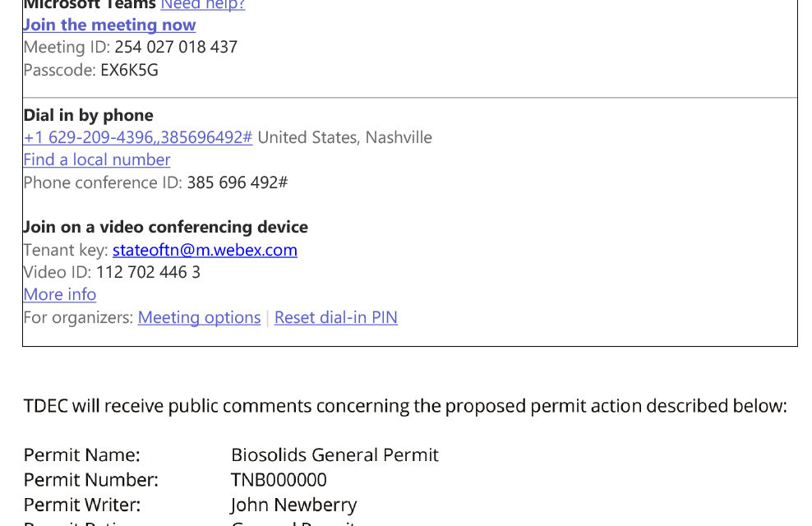
Task: Click the permit writer name John Newberry
Action: pyautogui.click(x=293, y=505)
